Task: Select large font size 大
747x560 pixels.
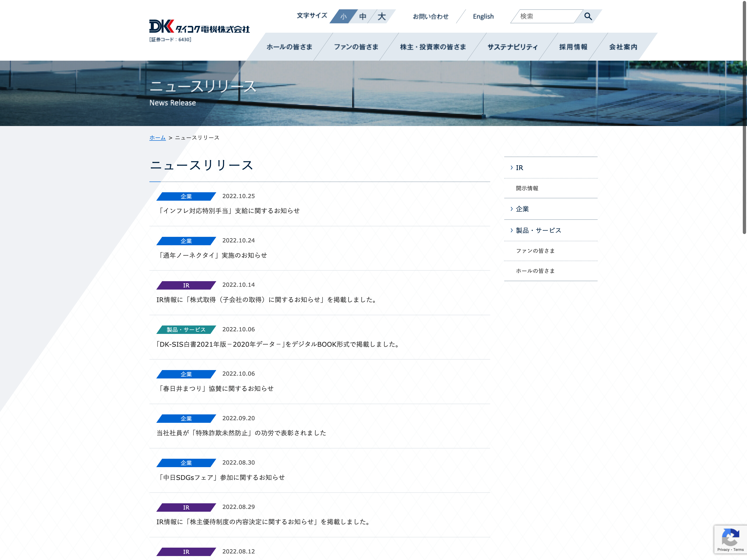Action: click(382, 17)
